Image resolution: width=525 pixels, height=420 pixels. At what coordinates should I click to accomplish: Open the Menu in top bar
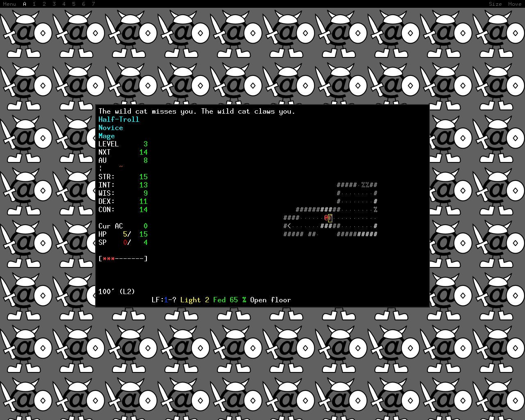point(9,4)
